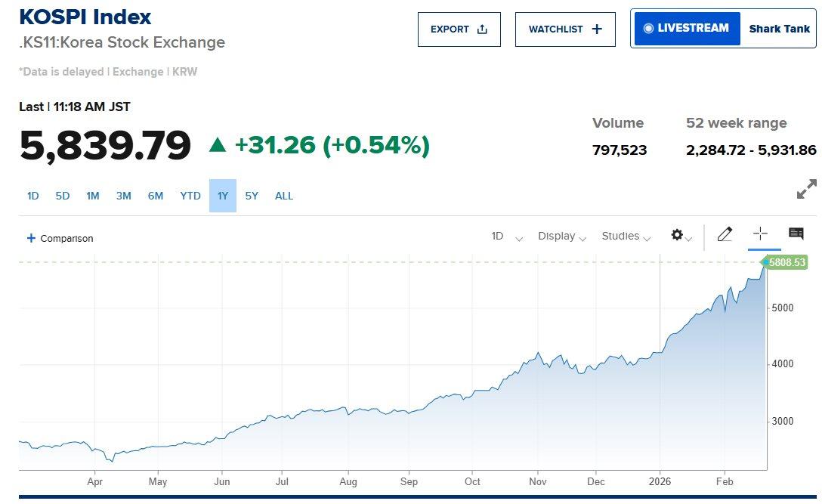This screenshot has width=822, height=504.
Task: Click the Livestream record icon
Action: [x=647, y=29]
